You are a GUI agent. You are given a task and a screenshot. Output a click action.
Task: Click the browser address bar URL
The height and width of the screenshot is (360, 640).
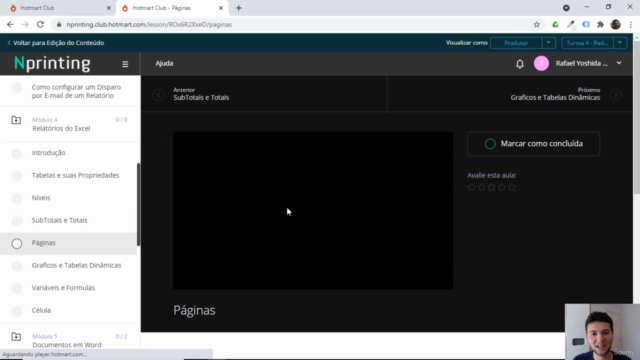click(149, 24)
